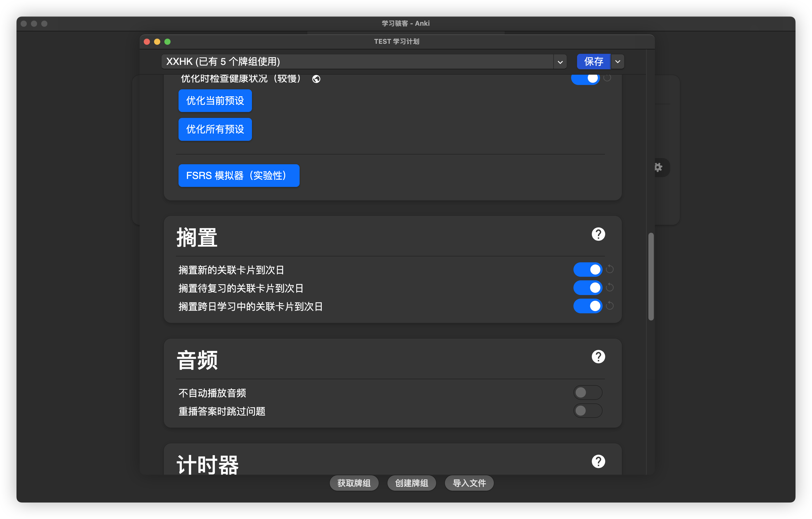Click 优化当前预设 button
The height and width of the screenshot is (519, 812).
pyautogui.click(x=215, y=100)
